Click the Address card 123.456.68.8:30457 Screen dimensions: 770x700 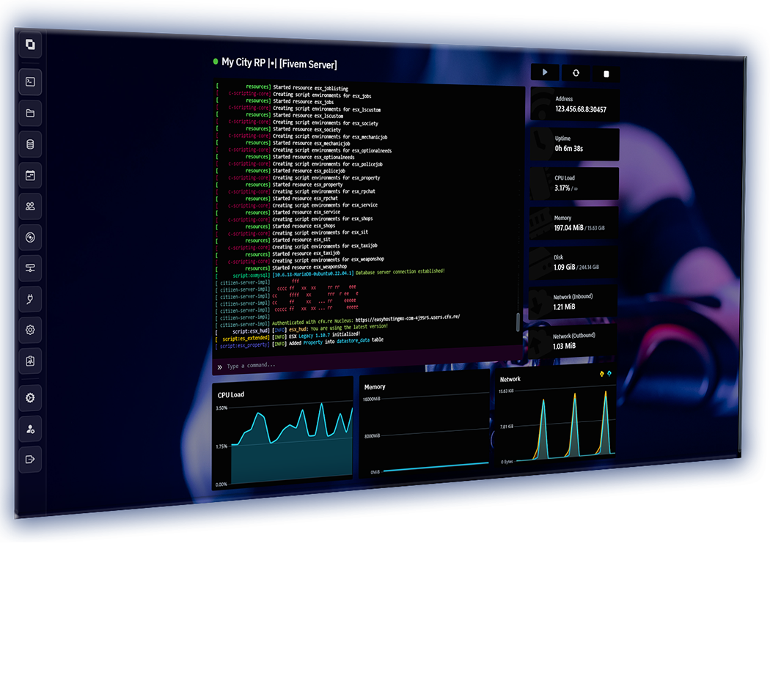coord(574,104)
